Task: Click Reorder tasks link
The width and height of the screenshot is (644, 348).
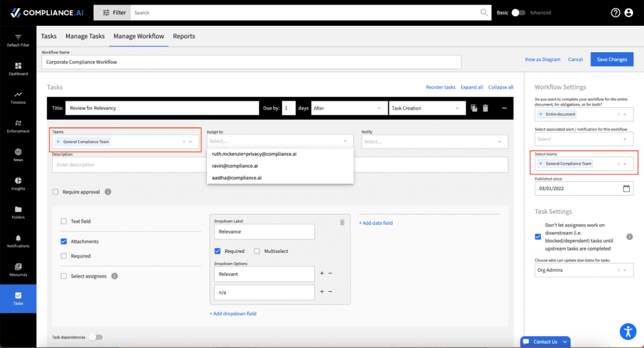Action: click(x=440, y=87)
